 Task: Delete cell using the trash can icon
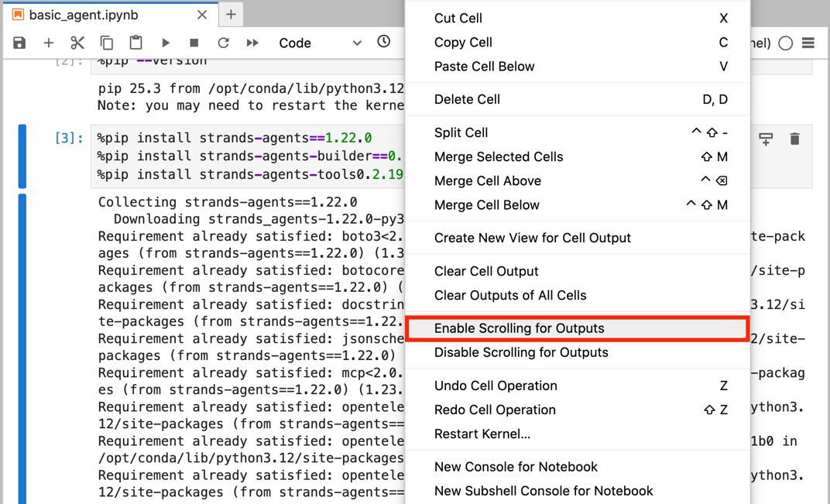[794, 139]
